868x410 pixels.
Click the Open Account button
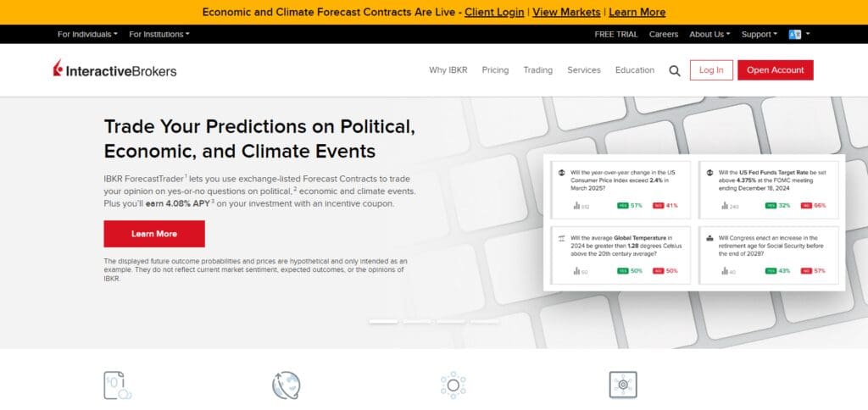(775, 70)
